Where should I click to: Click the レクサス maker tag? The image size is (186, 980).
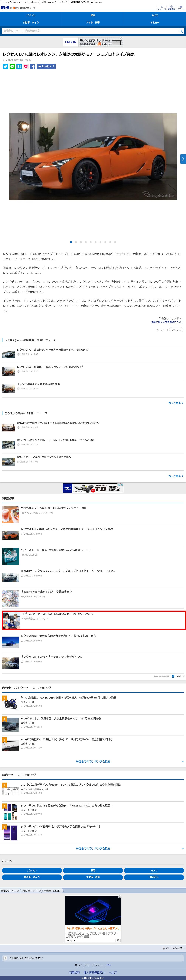[x=176, y=330]
